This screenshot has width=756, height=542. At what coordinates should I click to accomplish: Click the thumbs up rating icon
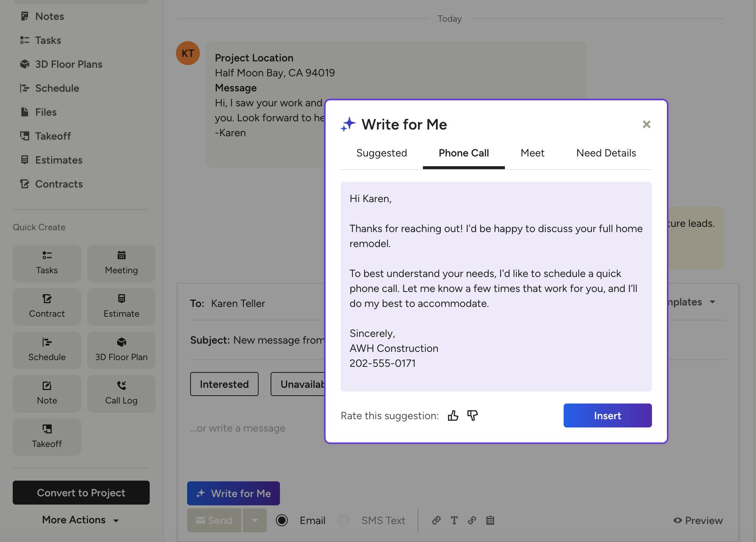click(453, 415)
